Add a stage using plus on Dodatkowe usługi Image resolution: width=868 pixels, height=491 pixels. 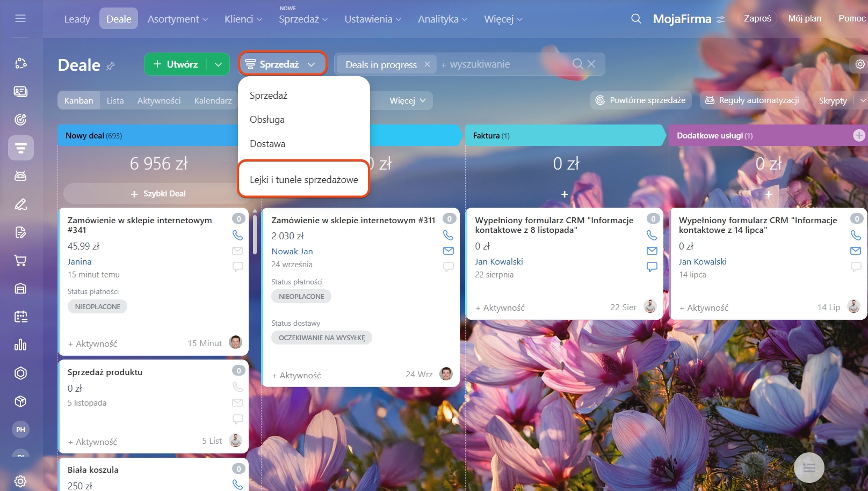[x=859, y=136]
